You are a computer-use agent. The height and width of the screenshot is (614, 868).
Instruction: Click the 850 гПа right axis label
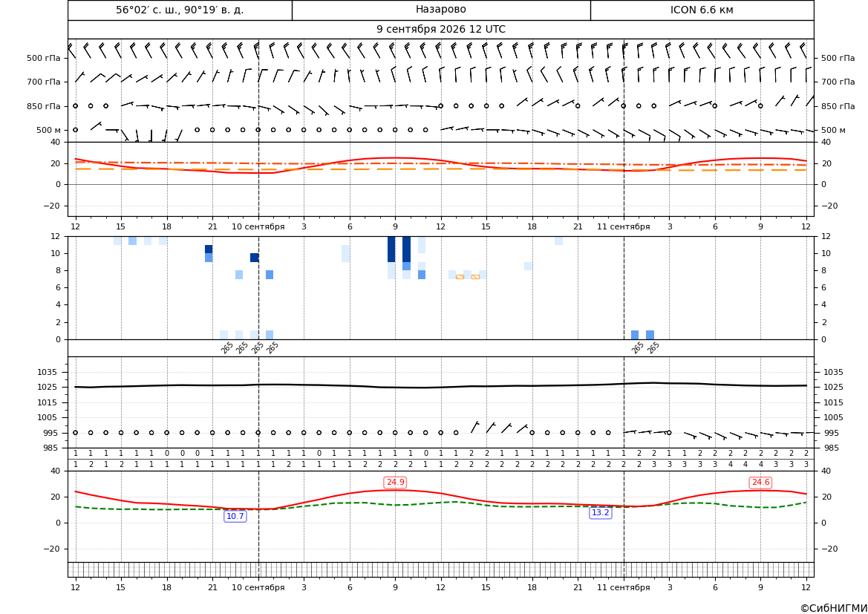pyautogui.click(x=838, y=106)
